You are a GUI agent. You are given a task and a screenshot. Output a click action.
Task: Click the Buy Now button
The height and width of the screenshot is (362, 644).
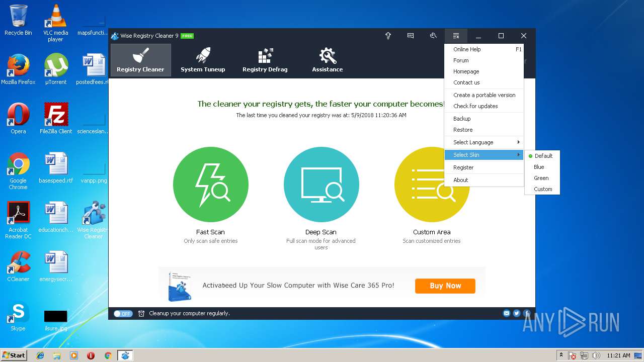pos(445,286)
